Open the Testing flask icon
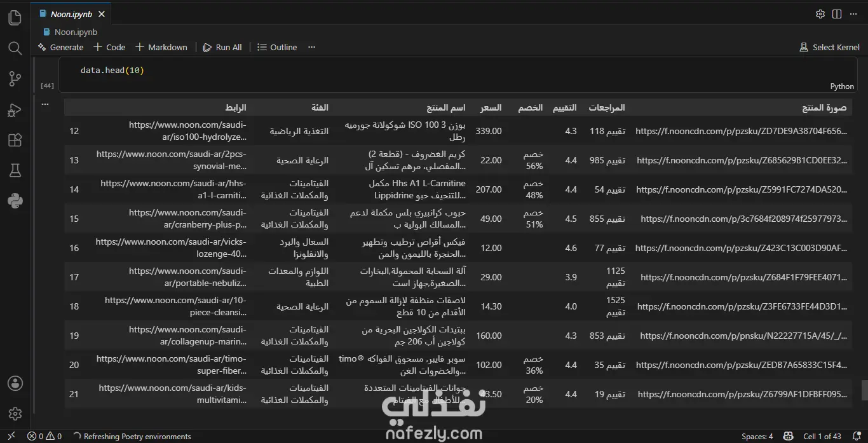The width and height of the screenshot is (868, 443). [15, 170]
